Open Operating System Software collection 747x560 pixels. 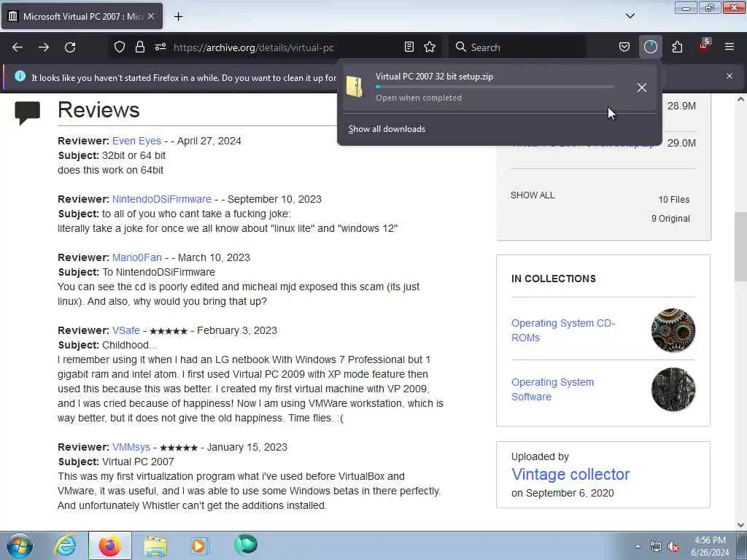pyautogui.click(x=553, y=389)
